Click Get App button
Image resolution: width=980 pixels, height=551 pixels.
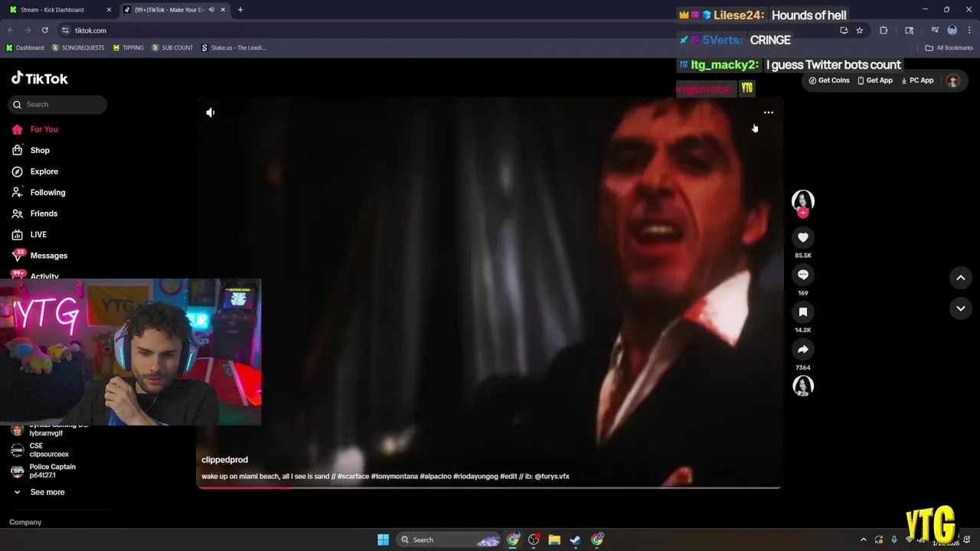874,80
